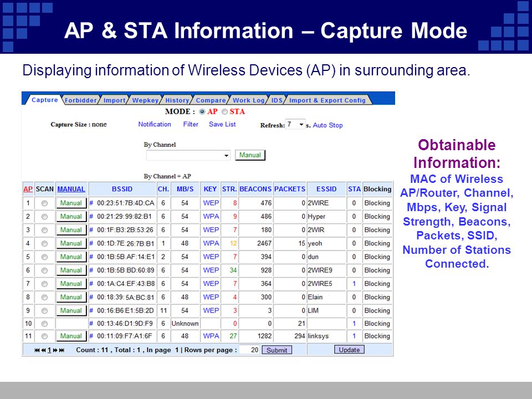Click the # icon beside BSSID 00:11:09:F7:A1:6F
The width and height of the screenshot is (532, 399).
point(91,336)
